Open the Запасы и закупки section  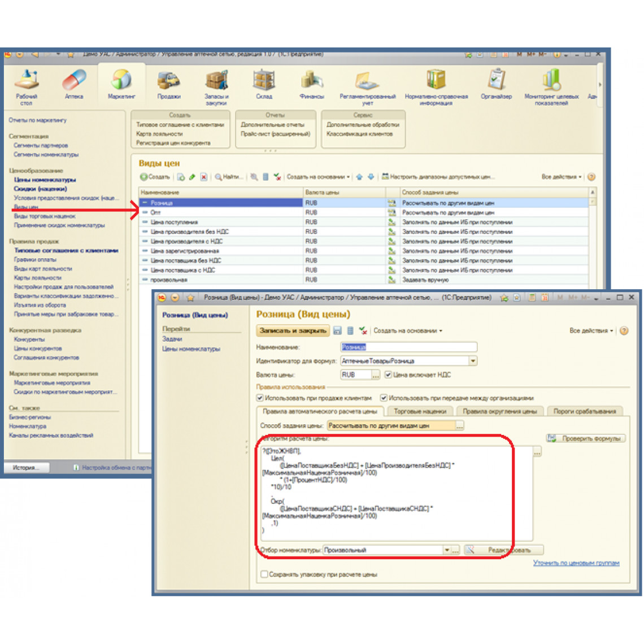[x=216, y=86]
